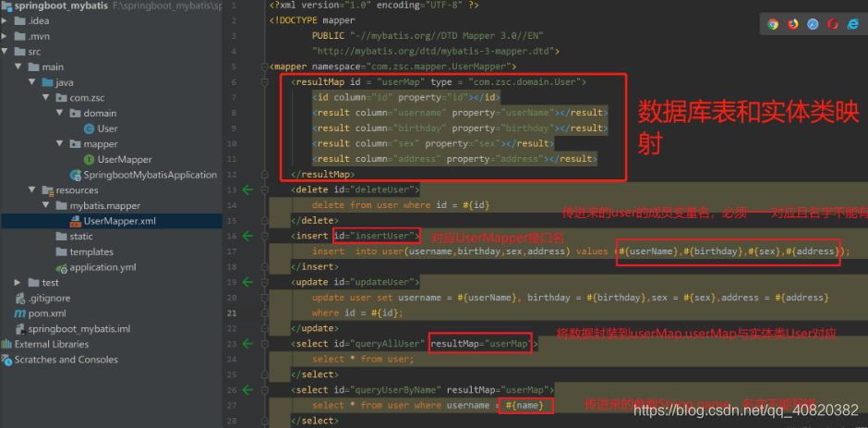Image resolution: width=868 pixels, height=428 pixels.
Task: Open SpringbootMybatisApplication in tree
Action: click(x=150, y=176)
